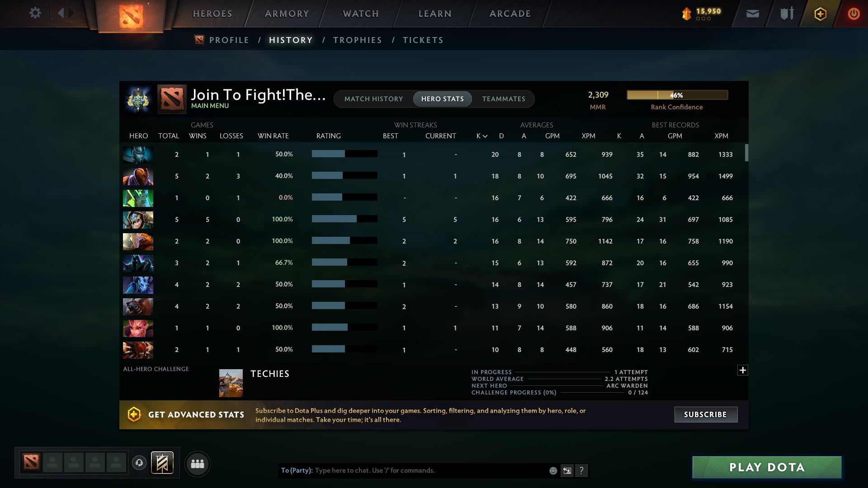Click the hero stats list scrollbar
868x488 pixels.
click(748, 154)
